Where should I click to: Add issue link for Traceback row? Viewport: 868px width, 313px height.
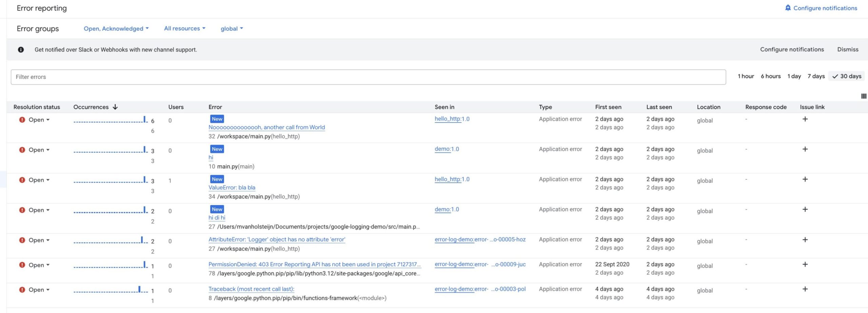pyautogui.click(x=805, y=289)
